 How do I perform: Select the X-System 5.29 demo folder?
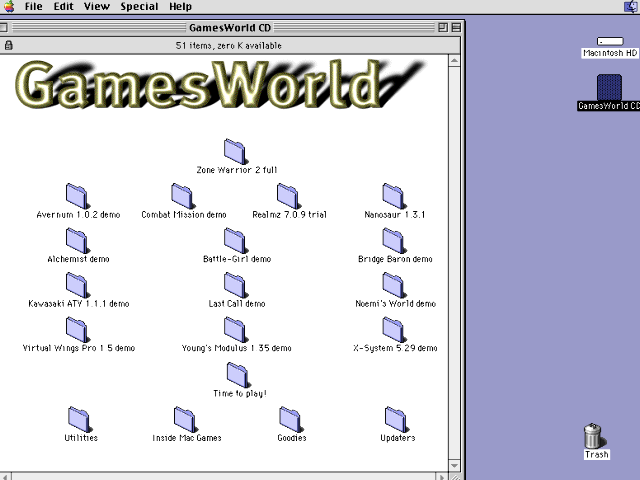click(393, 330)
